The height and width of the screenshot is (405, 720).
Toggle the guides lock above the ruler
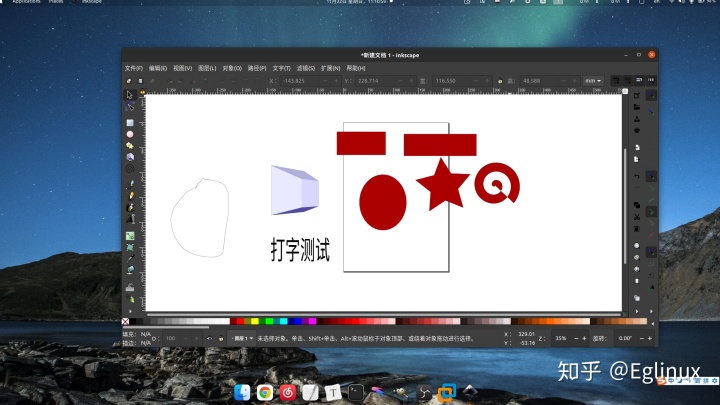pyautogui.click(x=142, y=92)
